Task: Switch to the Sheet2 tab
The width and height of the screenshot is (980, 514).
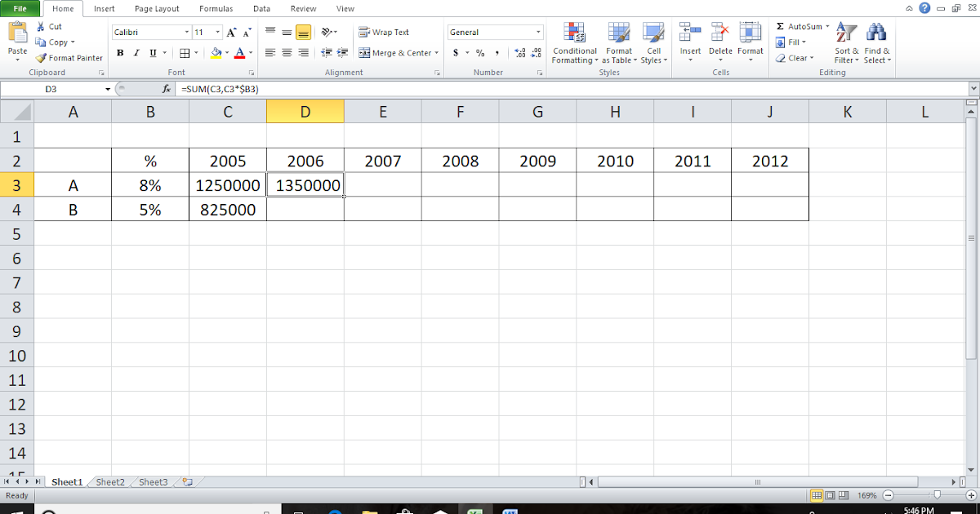Action: pos(109,481)
